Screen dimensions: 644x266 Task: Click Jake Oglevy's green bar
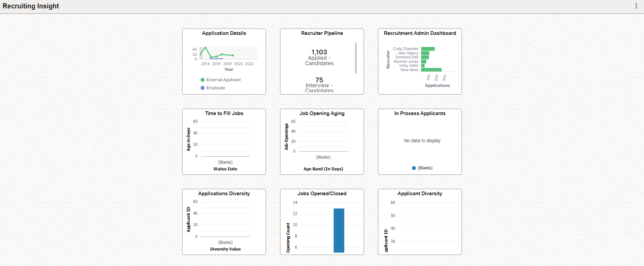425,53
